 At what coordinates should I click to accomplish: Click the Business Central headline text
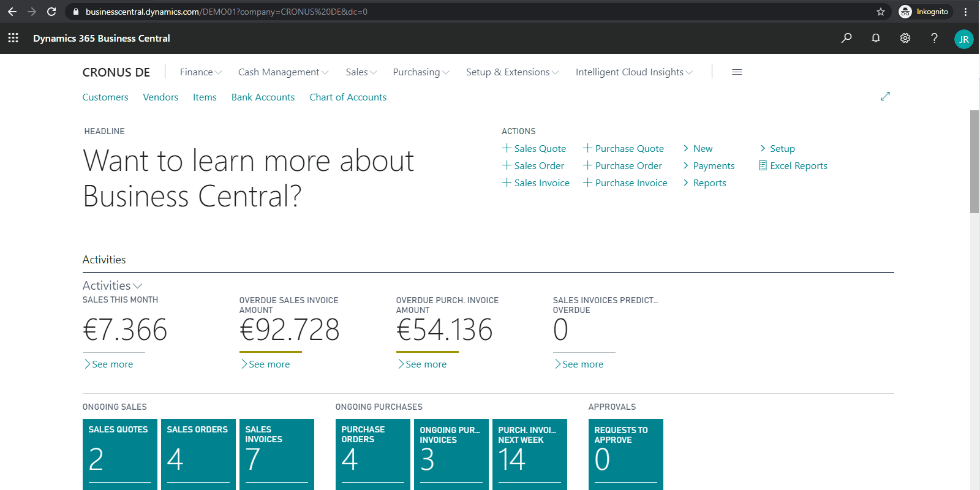(248, 178)
